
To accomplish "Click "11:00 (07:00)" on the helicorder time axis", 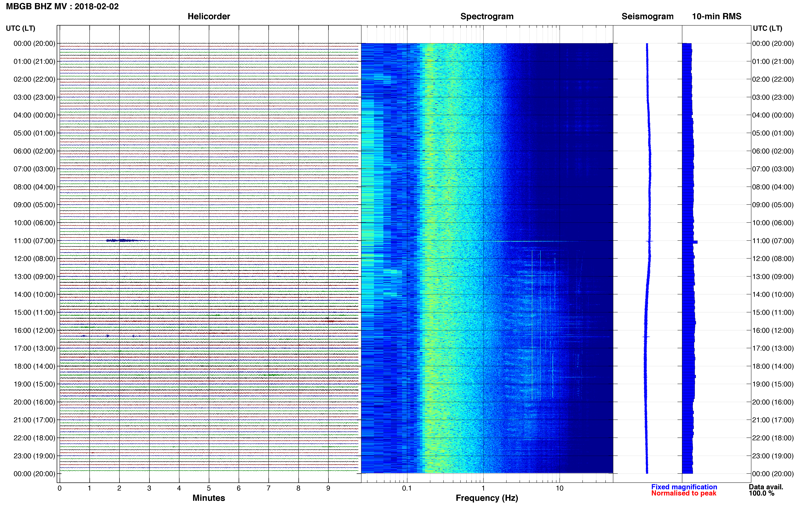I will 34,241.
